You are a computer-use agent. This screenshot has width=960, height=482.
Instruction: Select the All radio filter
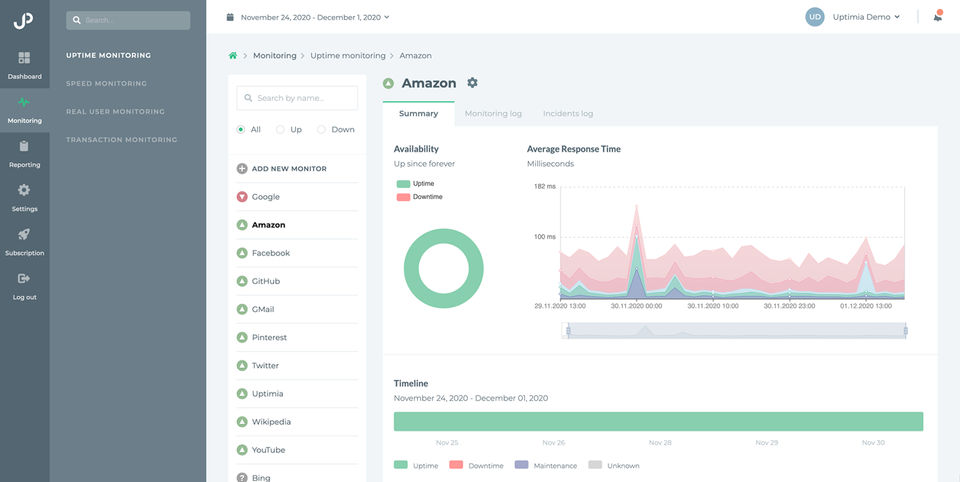click(241, 129)
